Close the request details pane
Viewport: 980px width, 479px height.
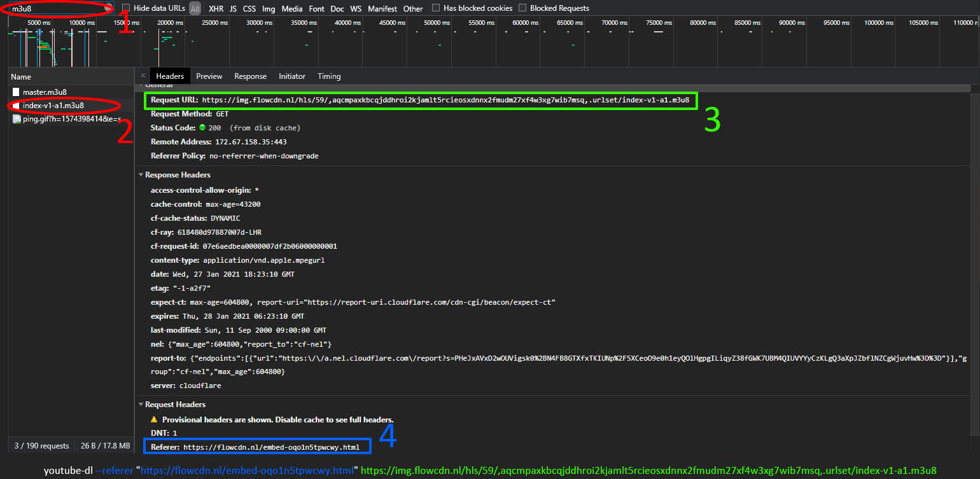tap(143, 76)
